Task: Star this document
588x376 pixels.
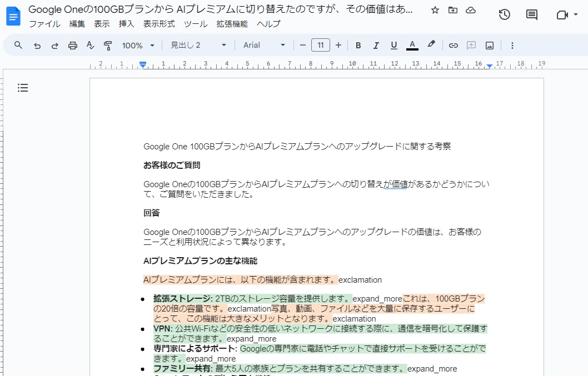Action: (435, 10)
